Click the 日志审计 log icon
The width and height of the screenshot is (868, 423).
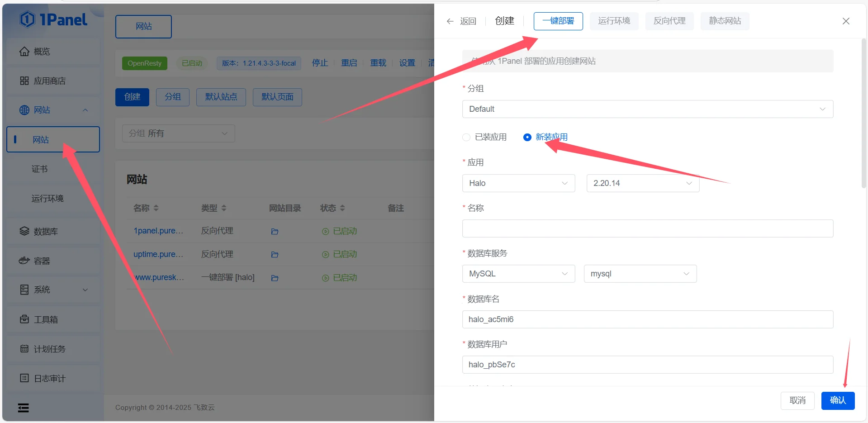tap(24, 378)
